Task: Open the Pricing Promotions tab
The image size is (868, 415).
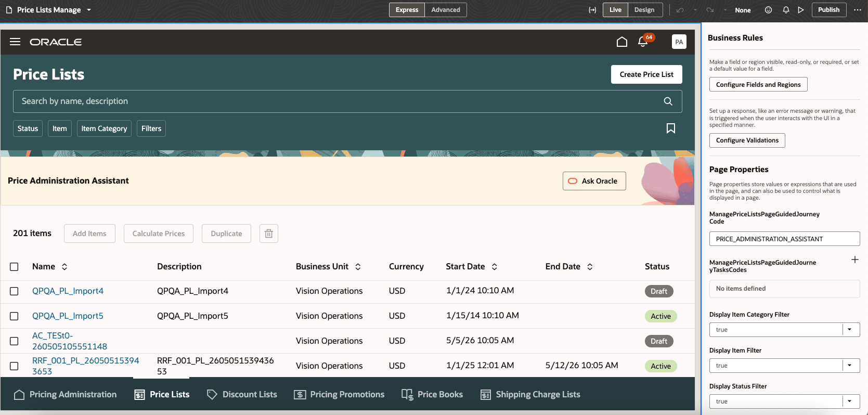Action: pyautogui.click(x=339, y=395)
